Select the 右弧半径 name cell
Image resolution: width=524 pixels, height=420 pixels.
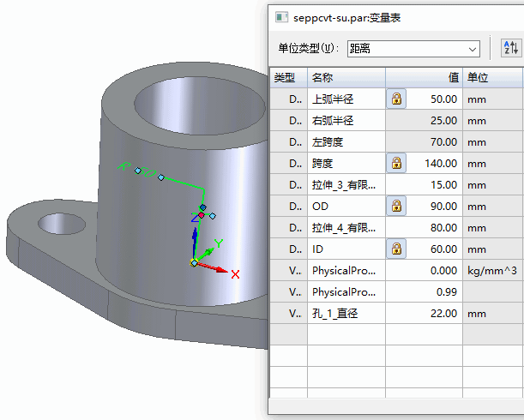[346, 120]
